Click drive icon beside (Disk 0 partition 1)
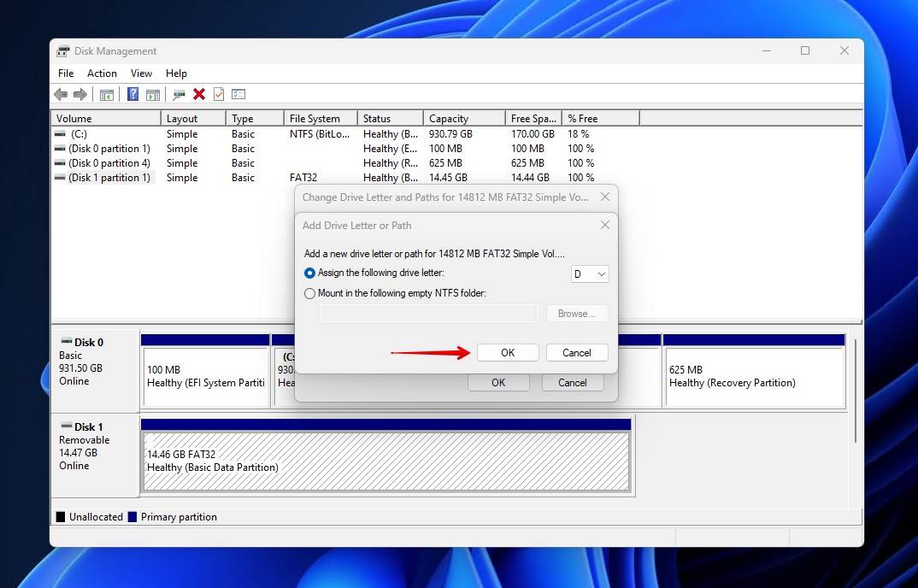918x588 pixels. pyautogui.click(x=60, y=149)
